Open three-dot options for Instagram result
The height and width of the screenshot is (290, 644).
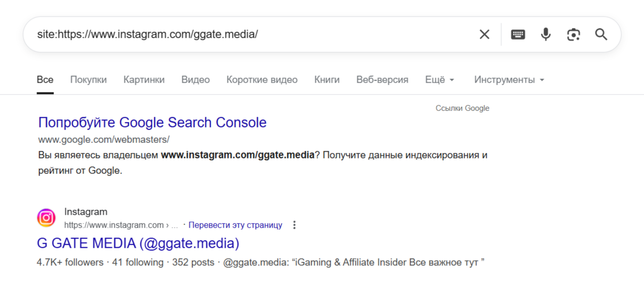(294, 225)
